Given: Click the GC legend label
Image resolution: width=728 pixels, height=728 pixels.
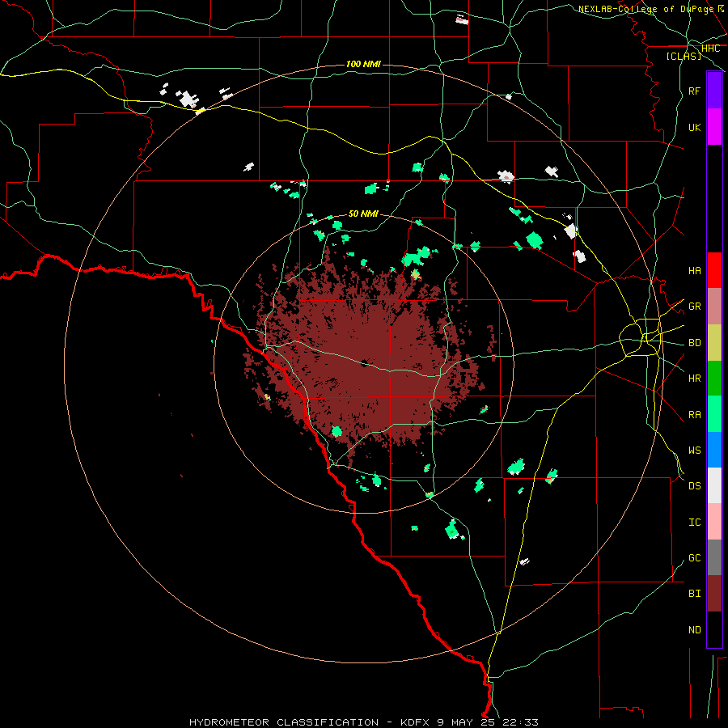Looking at the screenshot, I should click(x=694, y=557).
